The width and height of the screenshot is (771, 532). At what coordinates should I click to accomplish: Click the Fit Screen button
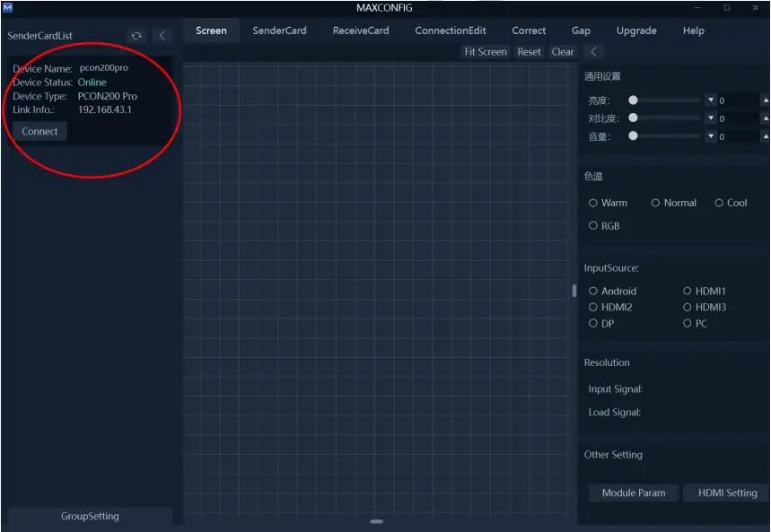click(486, 52)
